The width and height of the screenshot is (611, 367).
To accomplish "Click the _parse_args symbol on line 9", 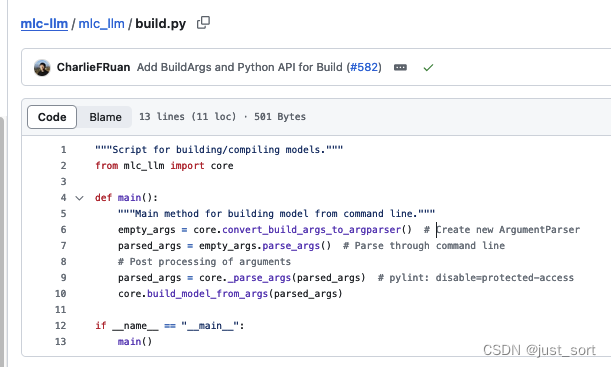I will 260,278.
